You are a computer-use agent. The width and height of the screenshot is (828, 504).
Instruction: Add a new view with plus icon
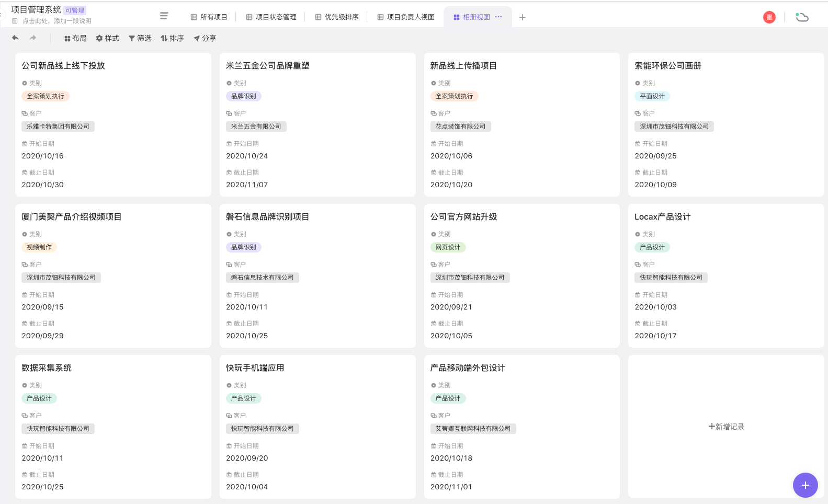522,17
